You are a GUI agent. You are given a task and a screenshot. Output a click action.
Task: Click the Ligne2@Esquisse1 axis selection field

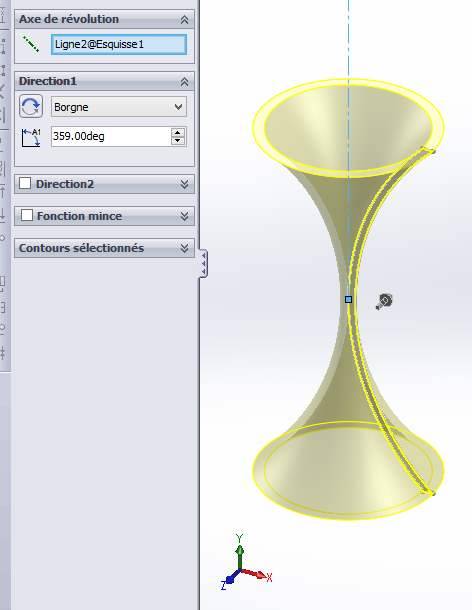click(119, 44)
